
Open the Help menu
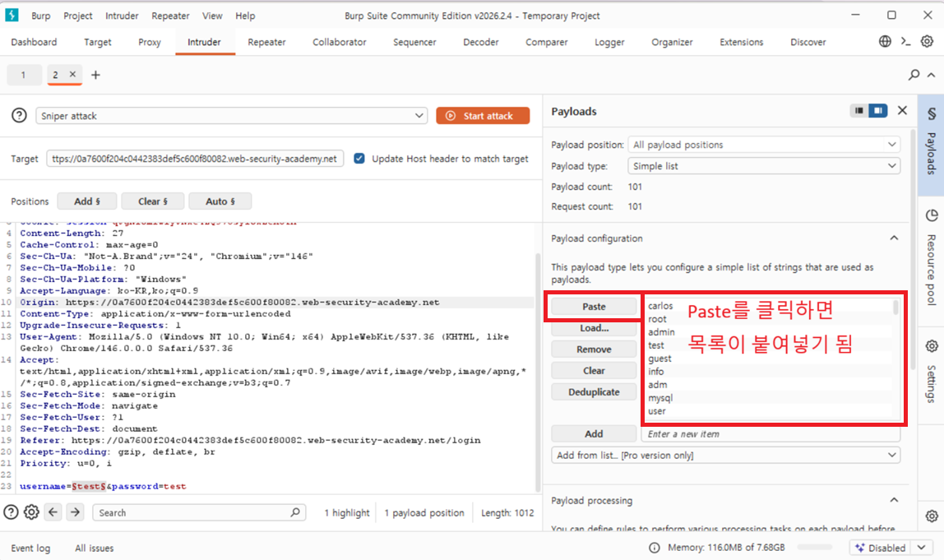click(x=245, y=16)
